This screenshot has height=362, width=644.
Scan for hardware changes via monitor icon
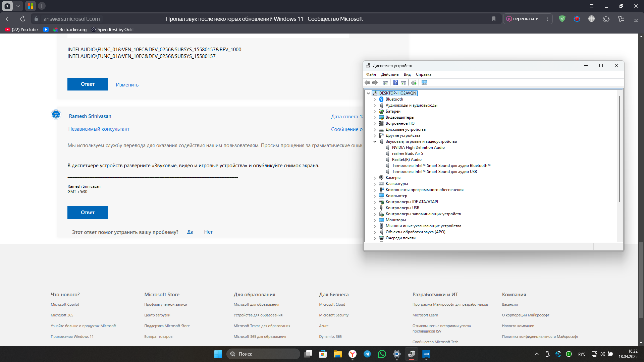[x=424, y=83]
